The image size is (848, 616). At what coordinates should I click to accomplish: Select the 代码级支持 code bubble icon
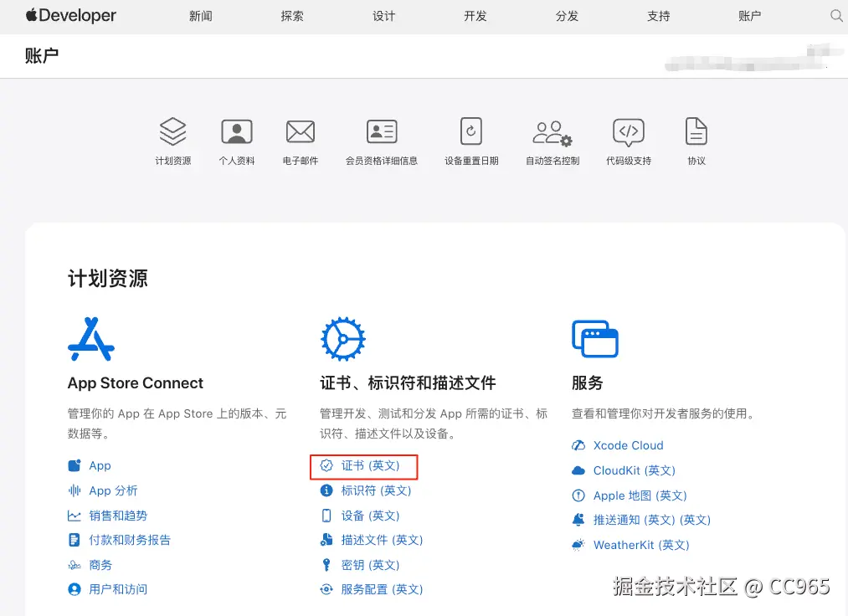click(x=629, y=132)
